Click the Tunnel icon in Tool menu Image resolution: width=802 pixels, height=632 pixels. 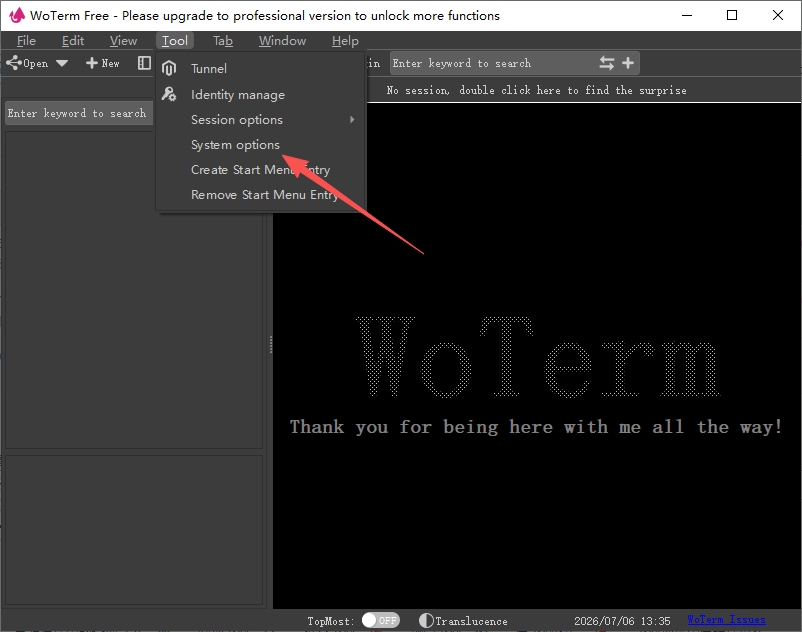[x=169, y=68]
